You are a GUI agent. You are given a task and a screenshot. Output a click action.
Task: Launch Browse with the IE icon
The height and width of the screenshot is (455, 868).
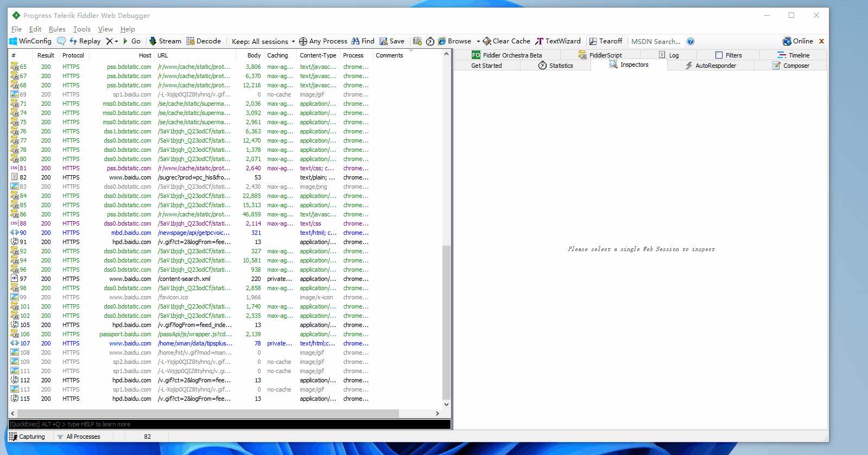[x=455, y=41]
